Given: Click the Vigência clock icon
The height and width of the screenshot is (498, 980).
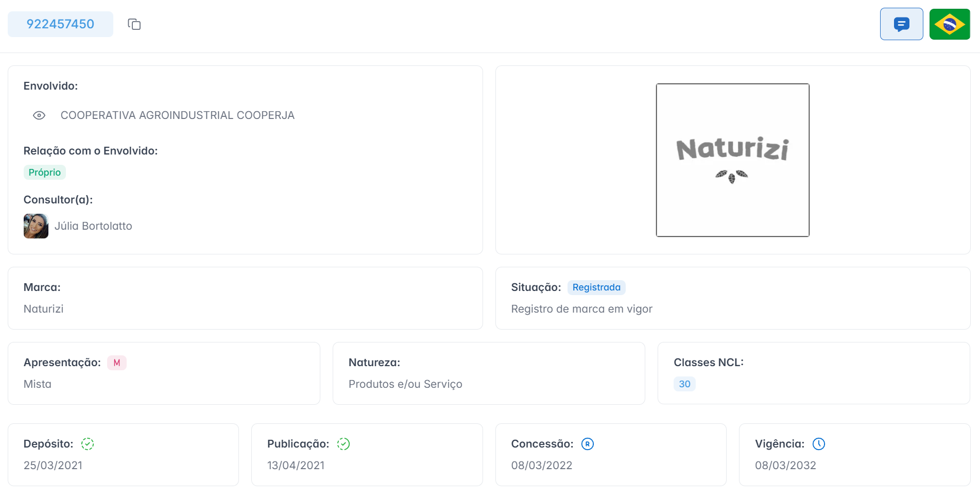Looking at the screenshot, I should (819, 444).
